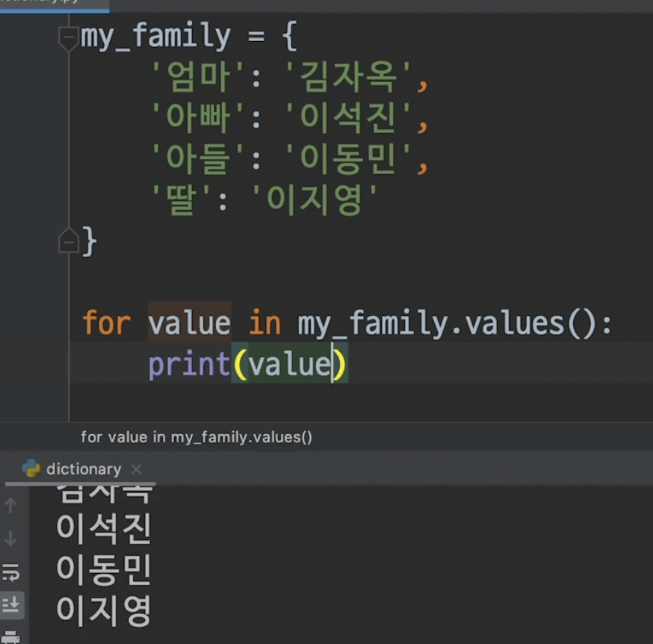Viewport: 653px width, 644px height.
Task: Click the up arrow in the run panel
Action: 10,505
